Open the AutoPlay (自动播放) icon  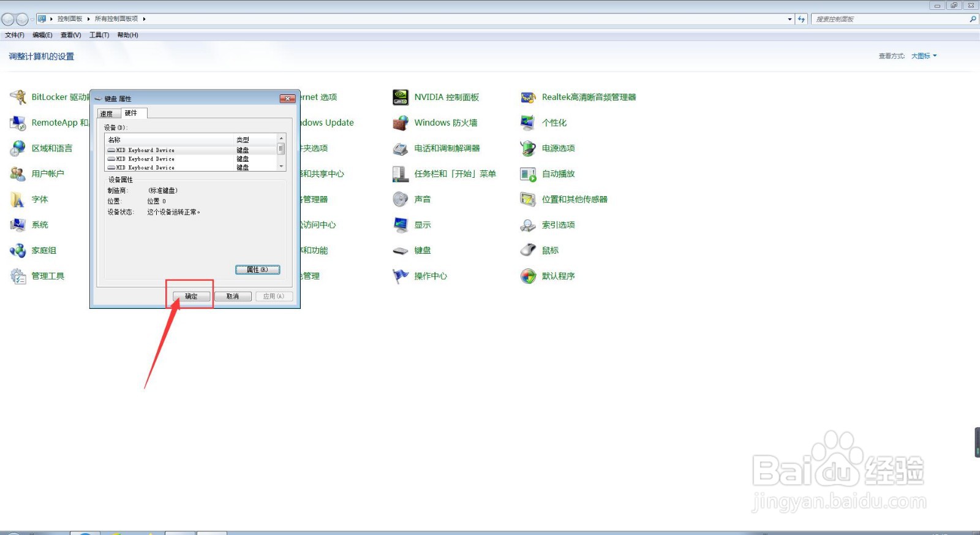(x=528, y=174)
